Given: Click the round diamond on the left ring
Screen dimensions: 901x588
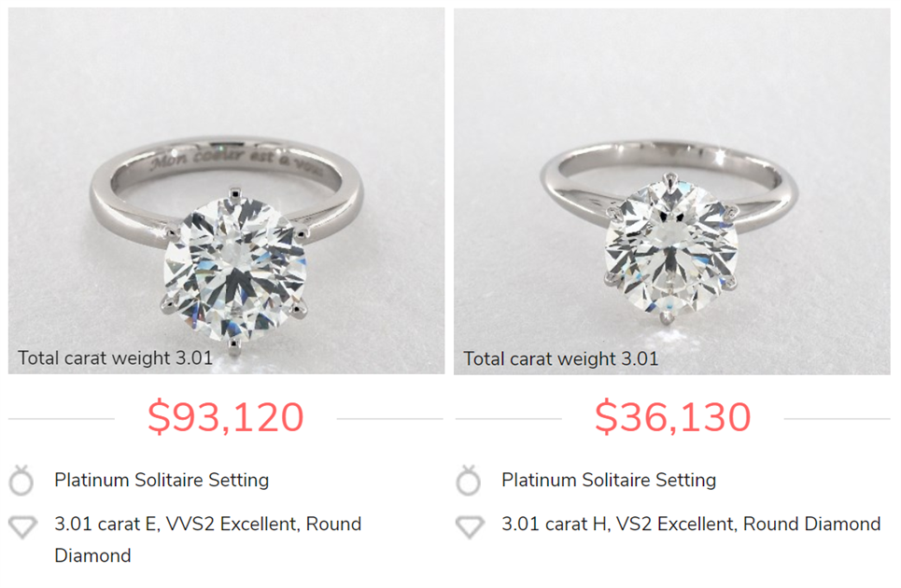Looking at the screenshot, I should (235, 268).
